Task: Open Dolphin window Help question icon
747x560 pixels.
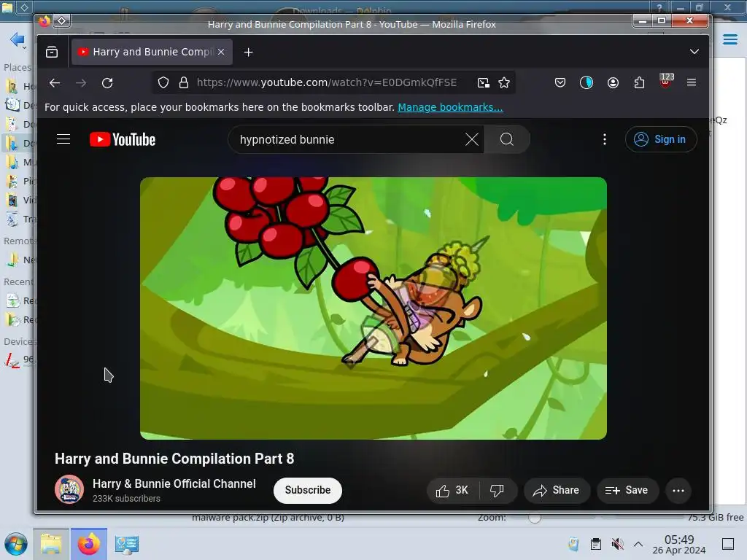Action: pyautogui.click(x=659, y=7)
